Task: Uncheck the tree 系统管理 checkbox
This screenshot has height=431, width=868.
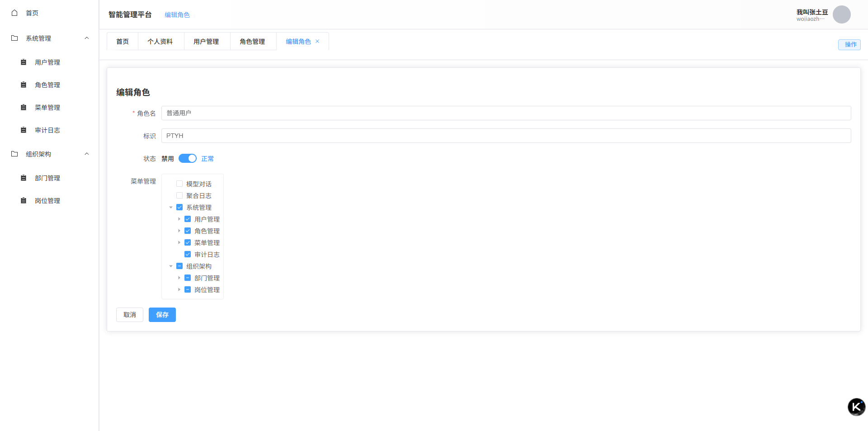Action: pyautogui.click(x=179, y=207)
